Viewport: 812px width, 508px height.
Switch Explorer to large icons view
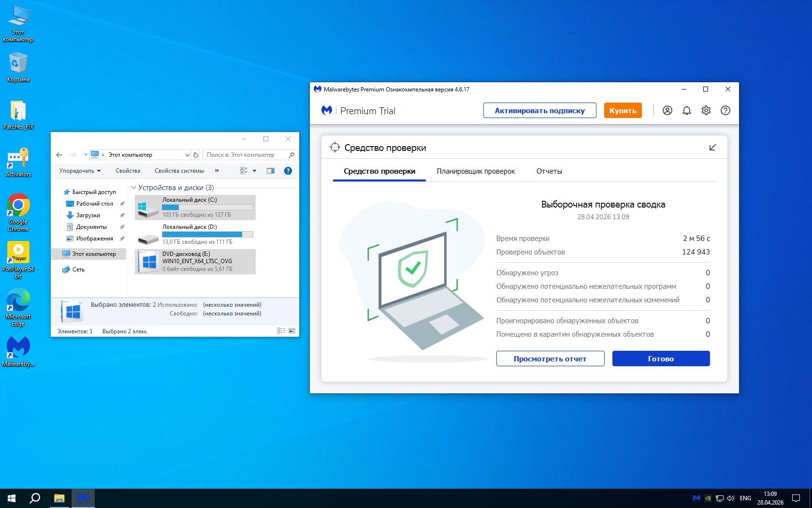292,331
